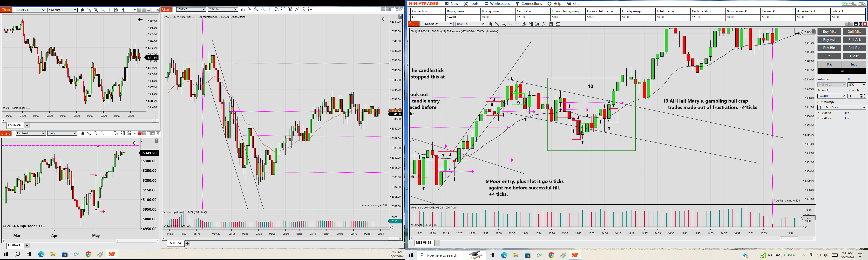This screenshot has width=868, height=260.
Task: Zoom in on the ES Daily chart
Action: tap(96, 134)
